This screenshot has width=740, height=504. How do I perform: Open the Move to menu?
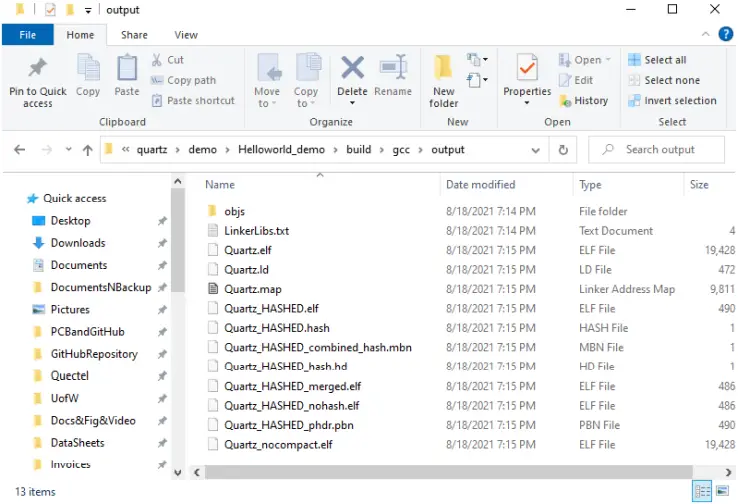coord(267,81)
